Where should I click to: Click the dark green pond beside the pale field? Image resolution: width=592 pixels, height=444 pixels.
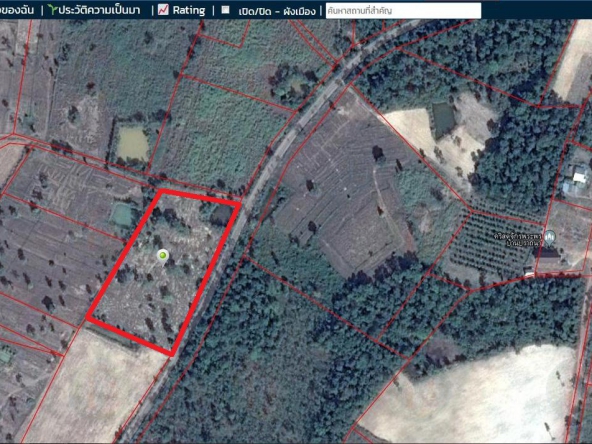444,117
